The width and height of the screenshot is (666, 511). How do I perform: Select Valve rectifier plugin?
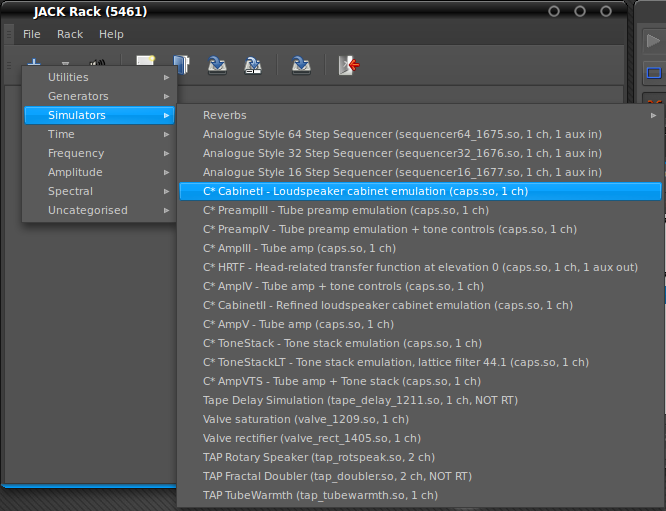(x=420, y=438)
